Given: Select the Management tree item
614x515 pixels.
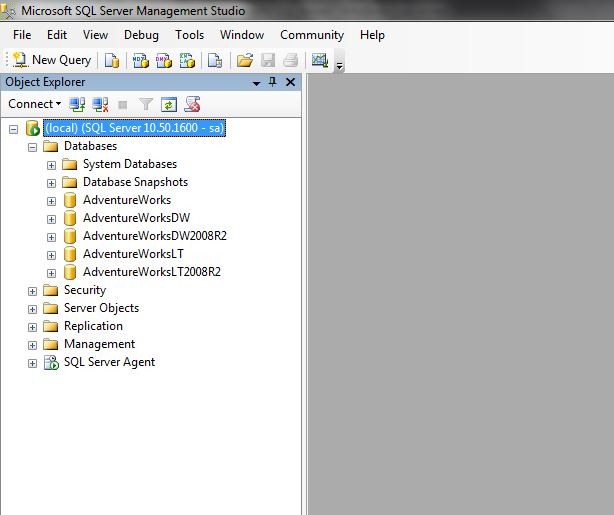Looking at the screenshot, I should [x=99, y=344].
